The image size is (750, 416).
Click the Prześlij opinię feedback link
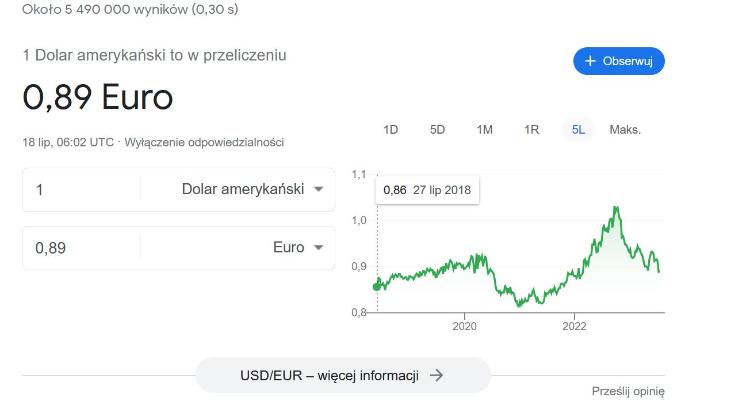pos(628,391)
